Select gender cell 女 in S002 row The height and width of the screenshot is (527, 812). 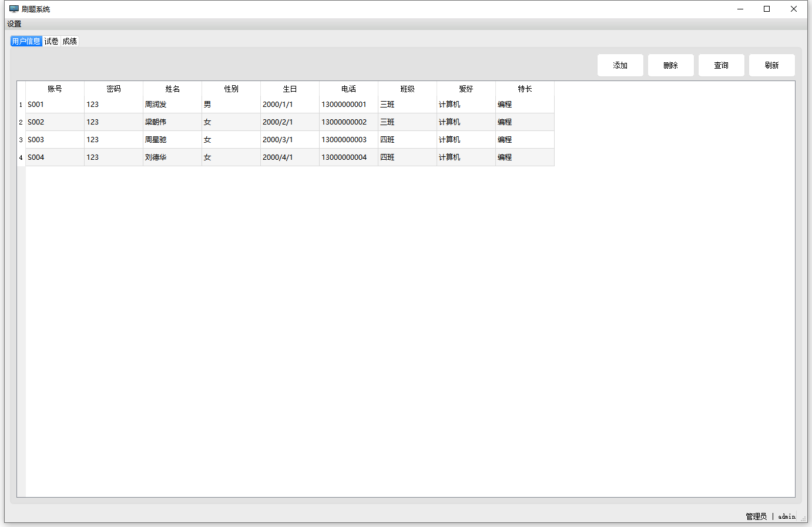pos(231,122)
